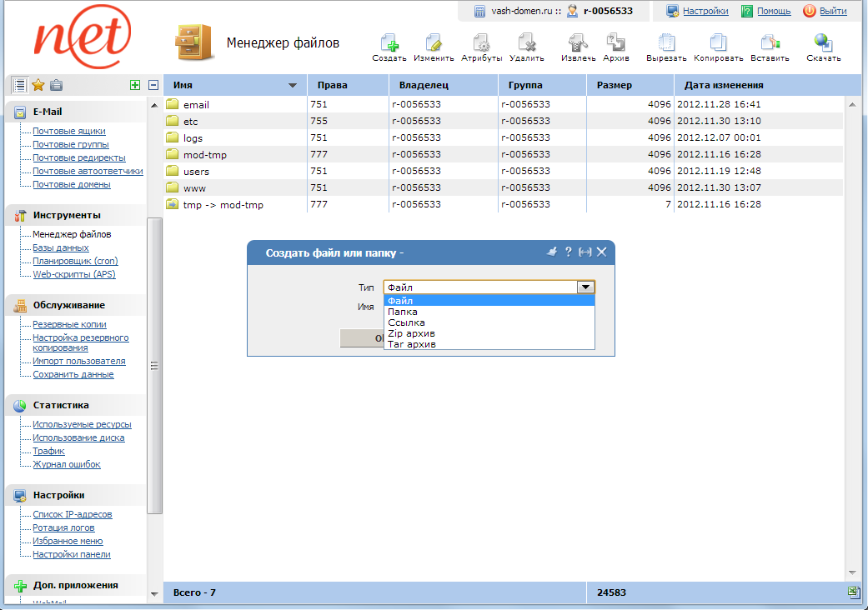Click the Извлечь (Extract) toolbar icon
This screenshot has height=610, width=868.
click(578, 44)
